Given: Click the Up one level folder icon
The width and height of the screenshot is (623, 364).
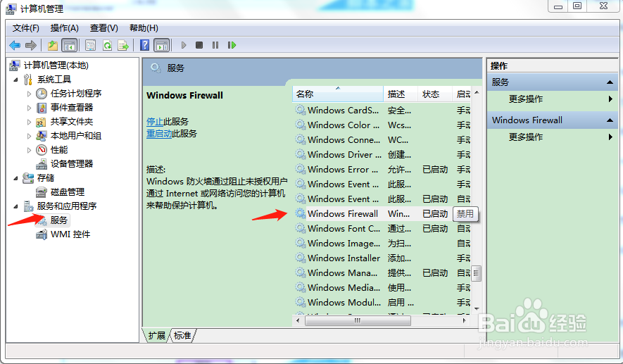Looking at the screenshot, I should 53,45.
